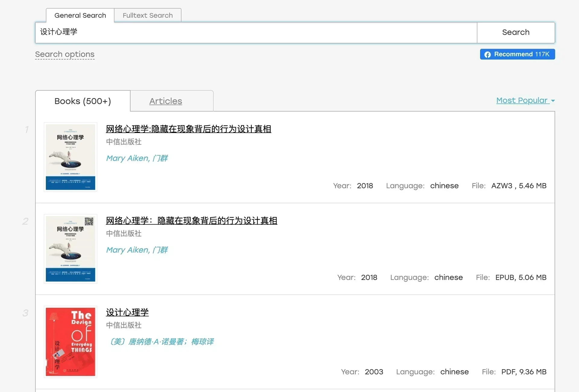Click author link Mary Aiken, 门群
This screenshot has width=579, height=392.
(137, 158)
